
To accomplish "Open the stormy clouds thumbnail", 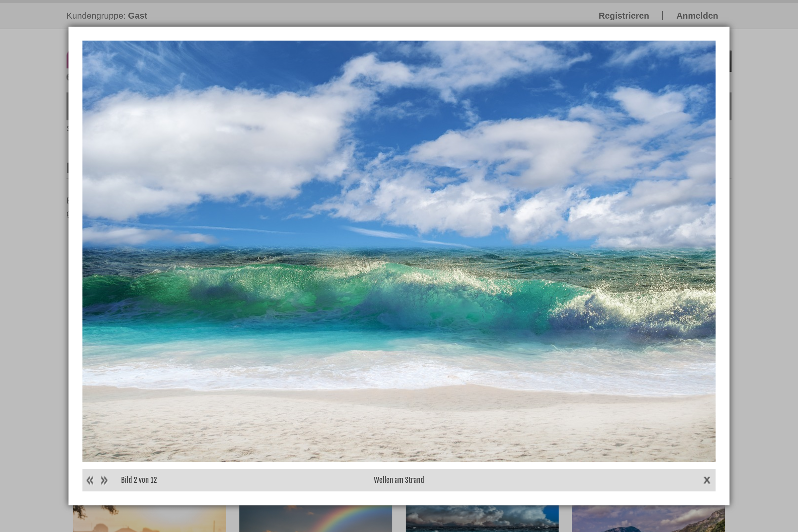I will [x=482, y=518].
